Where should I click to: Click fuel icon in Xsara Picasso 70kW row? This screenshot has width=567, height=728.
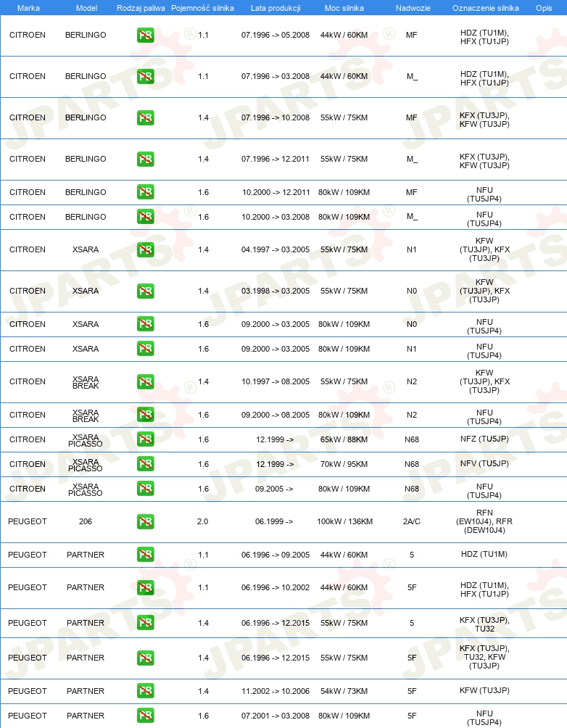click(145, 463)
